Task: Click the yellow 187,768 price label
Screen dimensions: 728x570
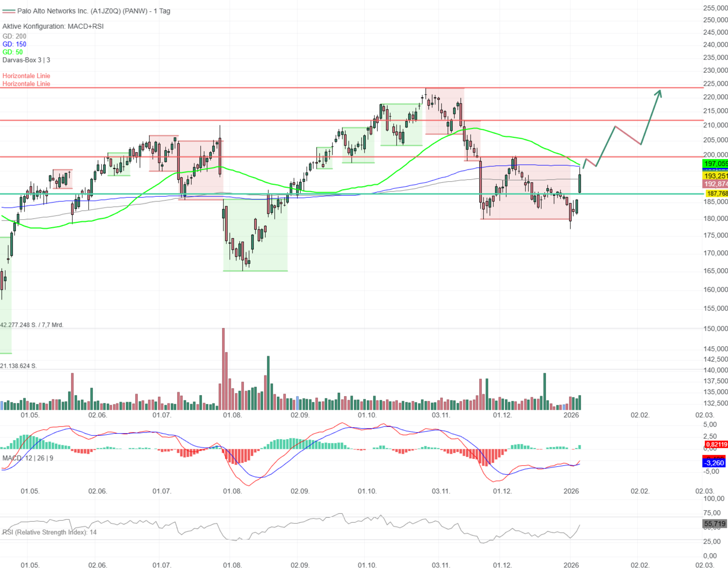Action: click(716, 194)
